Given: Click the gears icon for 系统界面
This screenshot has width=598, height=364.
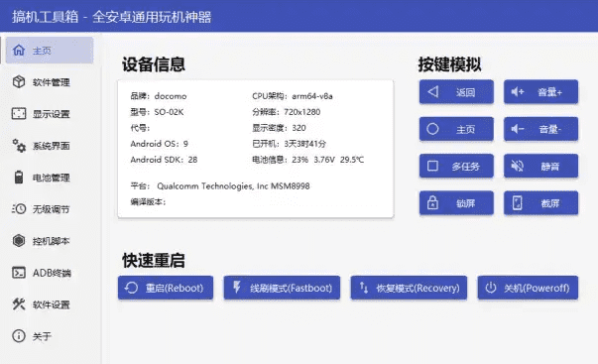Looking at the screenshot, I should [x=19, y=146].
